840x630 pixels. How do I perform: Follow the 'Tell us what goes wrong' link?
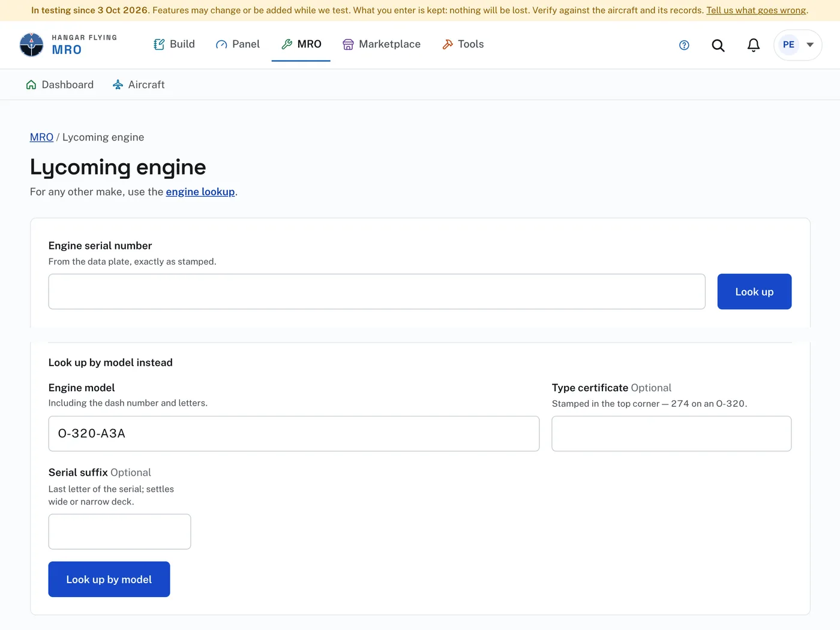(x=756, y=10)
